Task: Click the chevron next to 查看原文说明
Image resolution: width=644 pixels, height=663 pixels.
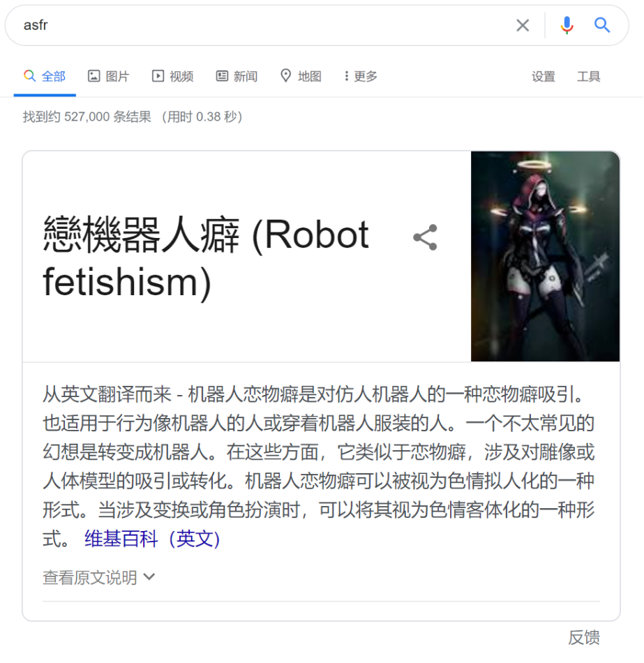Action: tap(149, 576)
